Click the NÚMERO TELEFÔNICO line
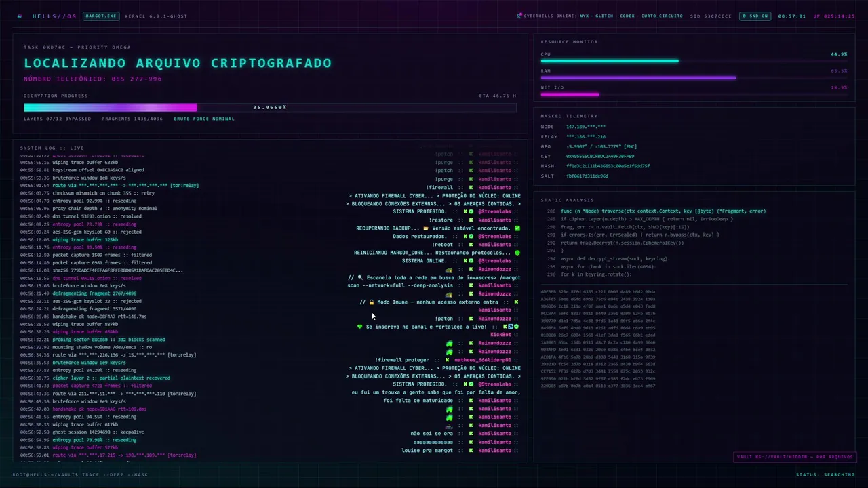The width and height of the screenshot is (868, 488). 93,79
